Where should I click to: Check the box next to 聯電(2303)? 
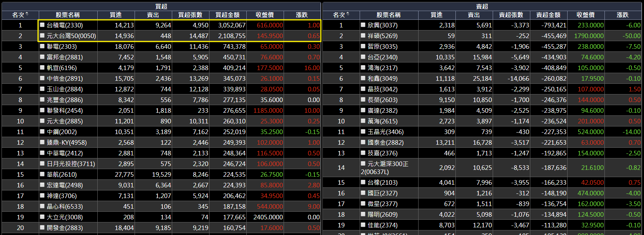[43, 46]
